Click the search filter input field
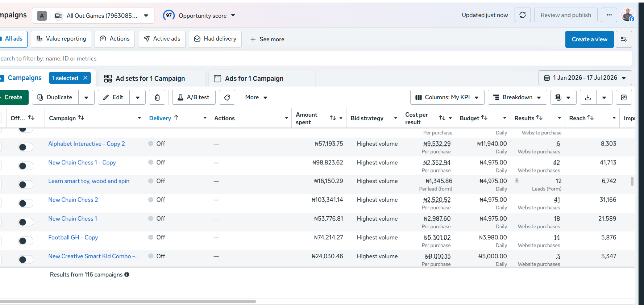The width and height of the screenshot is (644, 305). tap(315, 58)
